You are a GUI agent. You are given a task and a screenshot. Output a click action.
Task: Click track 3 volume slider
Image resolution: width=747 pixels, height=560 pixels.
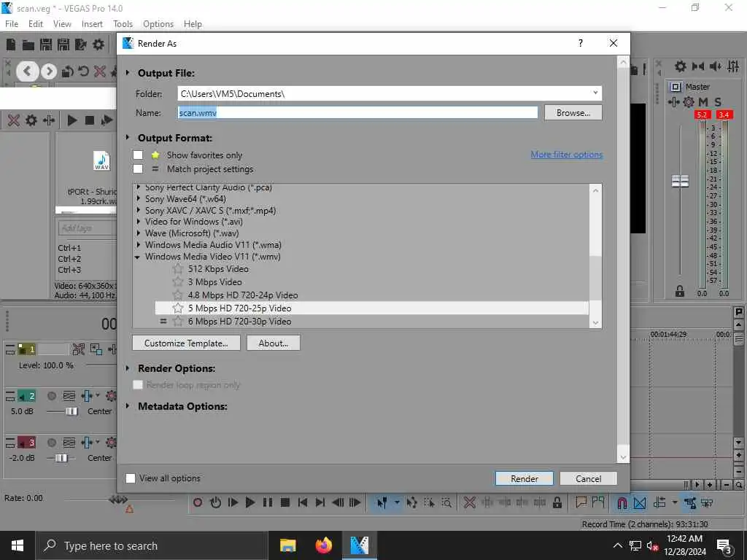(61, 458)
